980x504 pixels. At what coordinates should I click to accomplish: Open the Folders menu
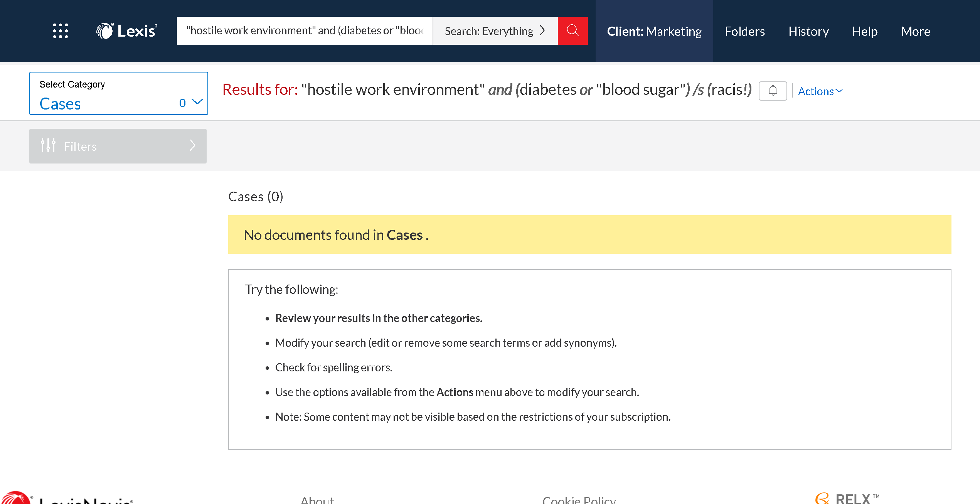click(x=744, y=31)
